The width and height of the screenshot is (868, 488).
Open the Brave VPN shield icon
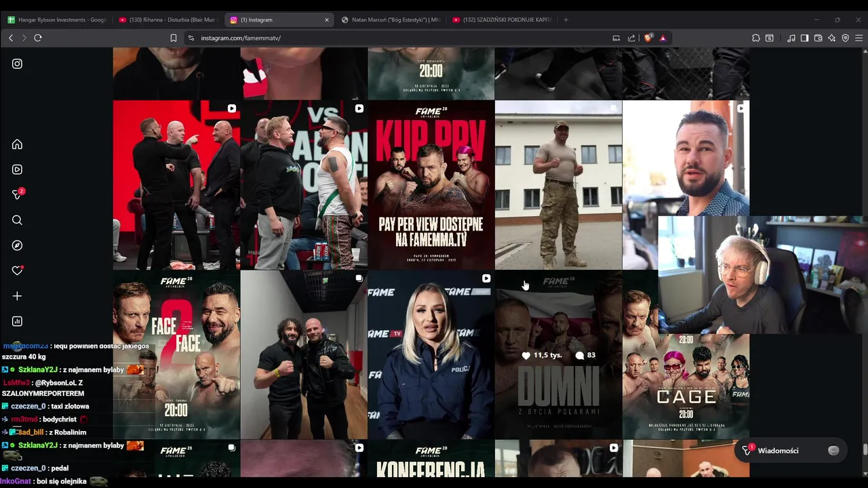click(x=846, y=38)
